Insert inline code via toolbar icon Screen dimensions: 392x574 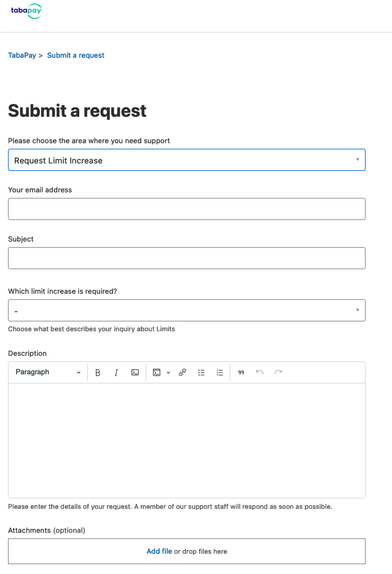[135, 372]
